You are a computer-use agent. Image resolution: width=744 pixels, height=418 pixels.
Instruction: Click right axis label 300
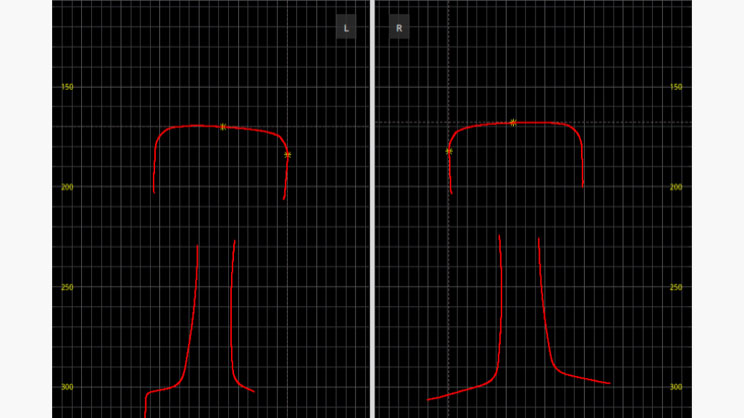(x=676, y=387)
